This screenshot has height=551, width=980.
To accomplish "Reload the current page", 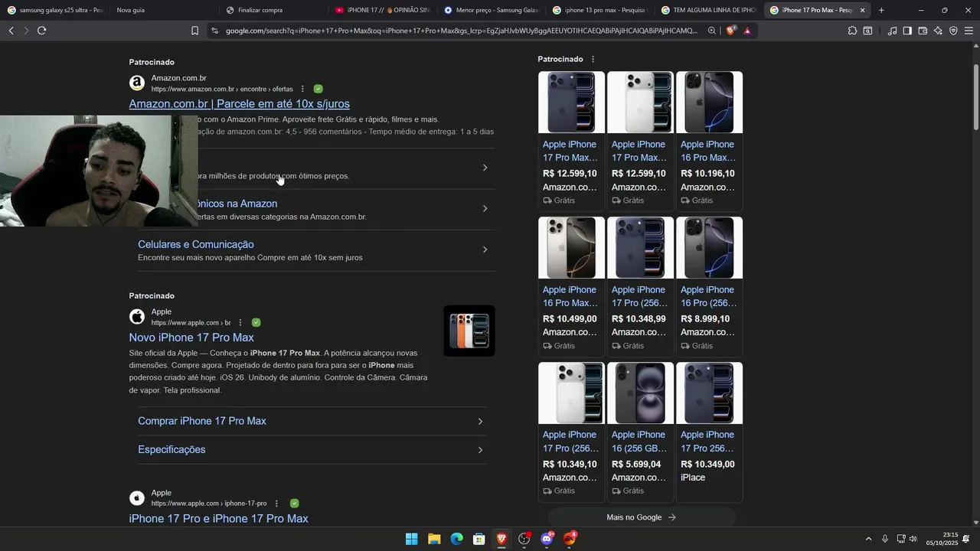I will (41, 31).
